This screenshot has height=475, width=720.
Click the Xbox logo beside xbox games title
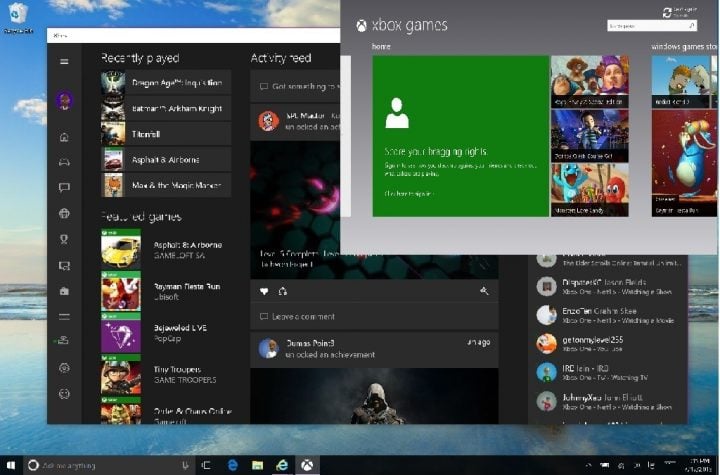(x=362, y=26)
